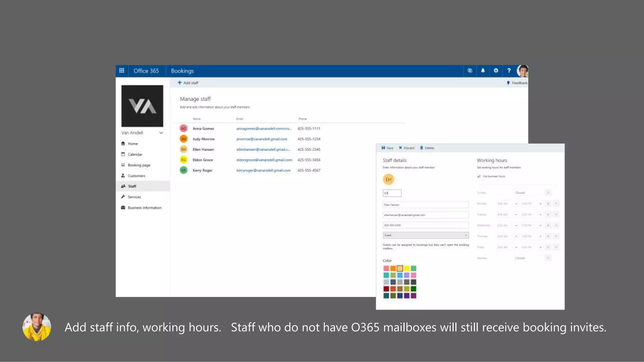Screen dimensions: 644x362
Task: Click the Ellen Hansen name field
Action: pyautogui.click(x=425, y=205)
